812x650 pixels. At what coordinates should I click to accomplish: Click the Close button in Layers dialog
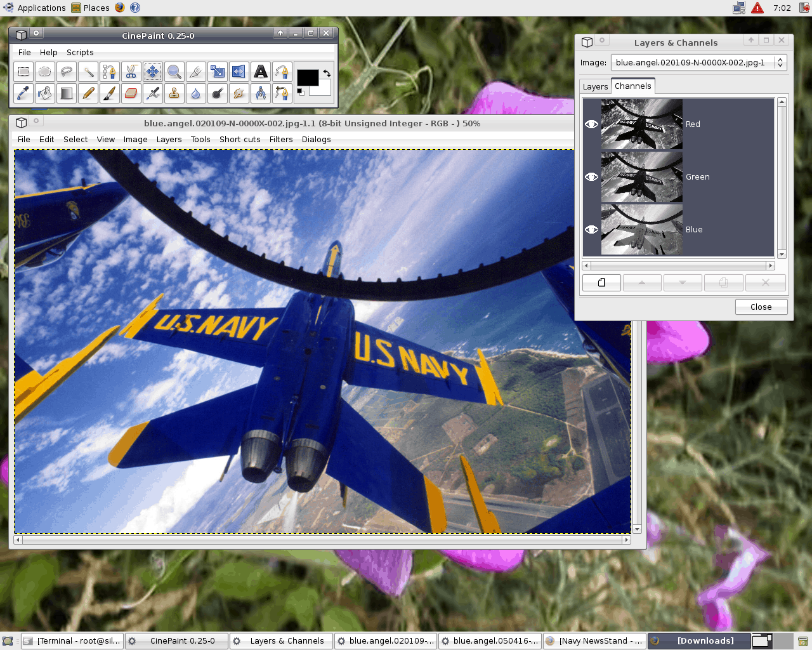pos(761,307)
